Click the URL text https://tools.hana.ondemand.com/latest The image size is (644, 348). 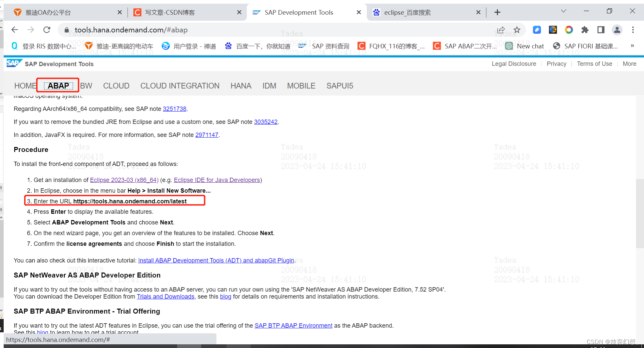click(130, 201)
